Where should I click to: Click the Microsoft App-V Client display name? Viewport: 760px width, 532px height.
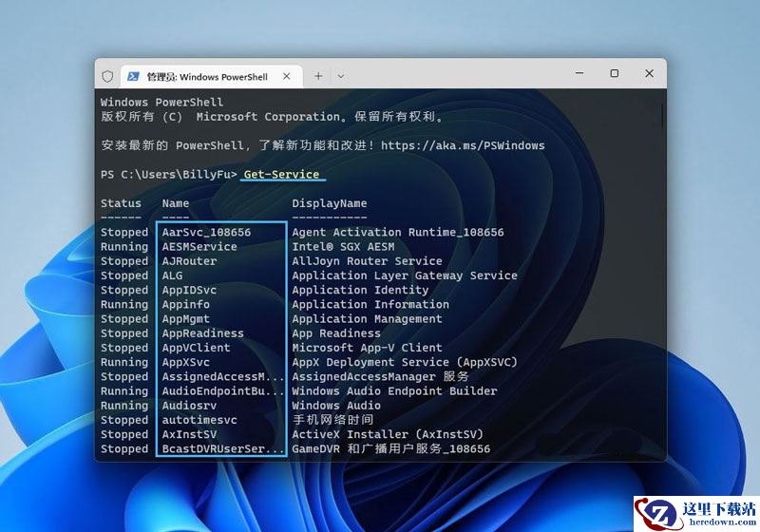(367, 348)
